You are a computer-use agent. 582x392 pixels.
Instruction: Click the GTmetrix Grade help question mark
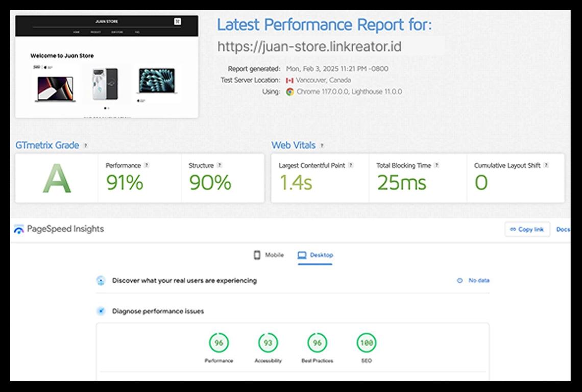[x=85, y=145]
